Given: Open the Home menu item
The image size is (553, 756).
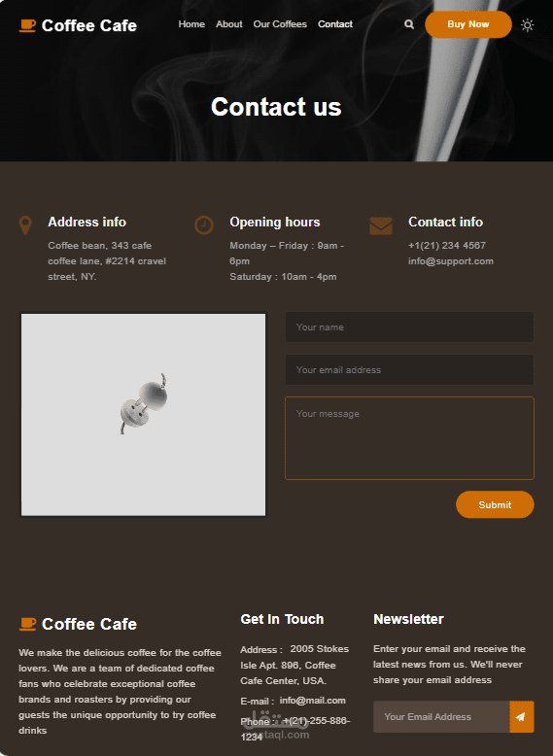Looking at the screenshot, I should point(191,24).
